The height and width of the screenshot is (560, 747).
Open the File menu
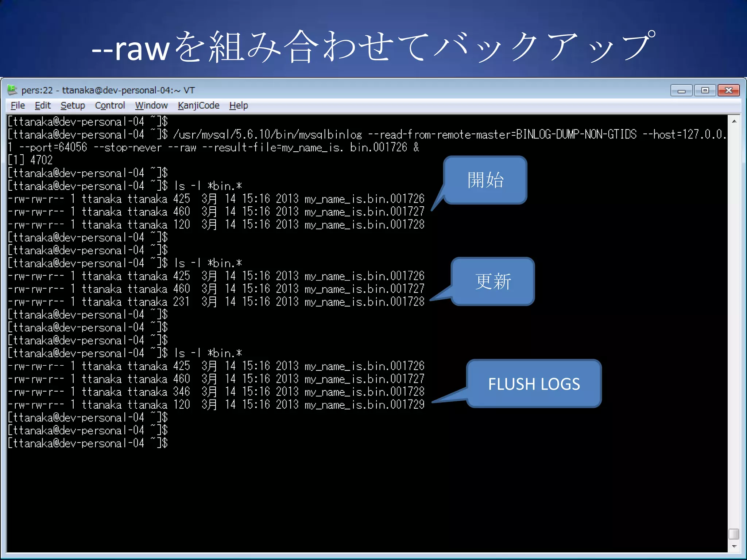tap(18, 105)
